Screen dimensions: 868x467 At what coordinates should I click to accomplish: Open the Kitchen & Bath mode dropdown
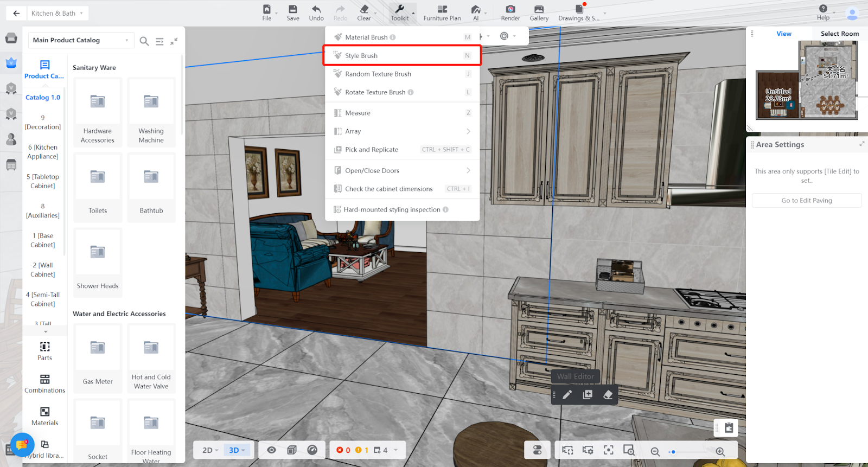57,13
